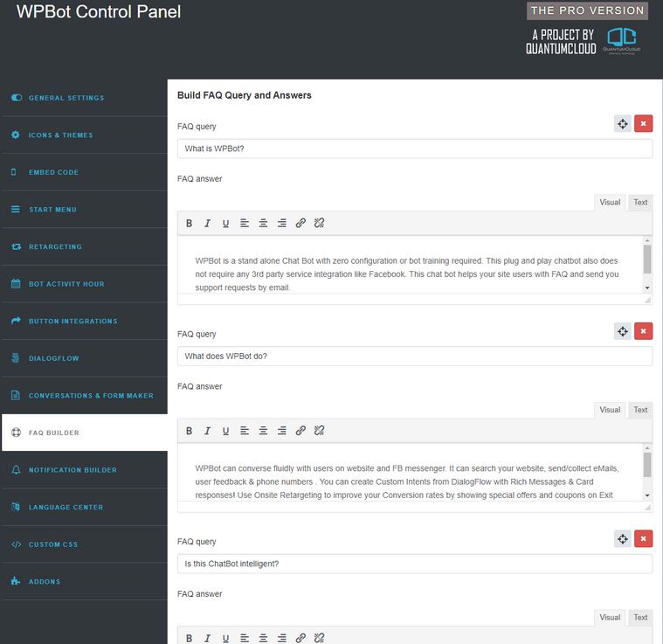This screenshot has width=663, height=644.
Task: Click down arrow of first answer scrollbar
Action: (x=647, y=288)
